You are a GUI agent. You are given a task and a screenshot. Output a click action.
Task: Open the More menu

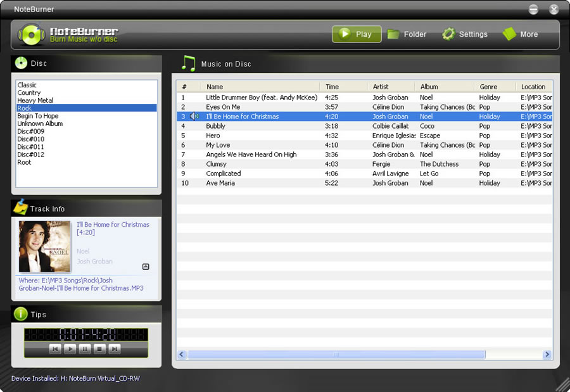(x=520, y=34)
